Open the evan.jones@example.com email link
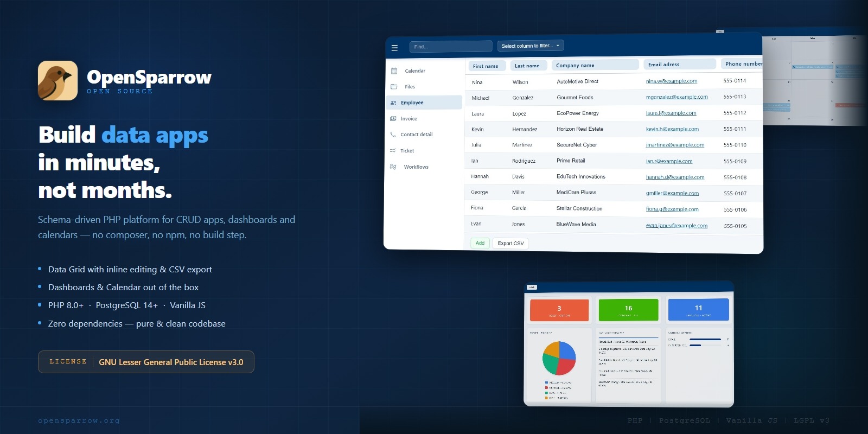The image size is (868, 434). (x=676, y=226)
